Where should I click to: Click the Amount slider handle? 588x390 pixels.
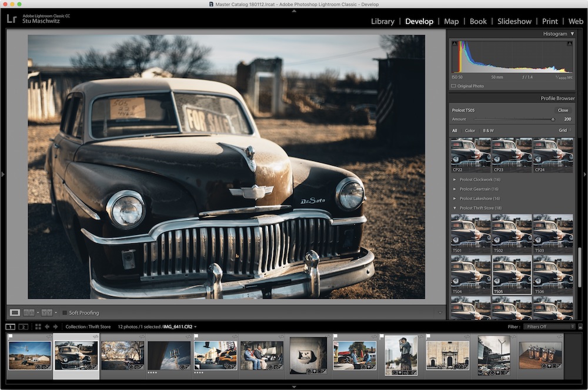(553, 119)
